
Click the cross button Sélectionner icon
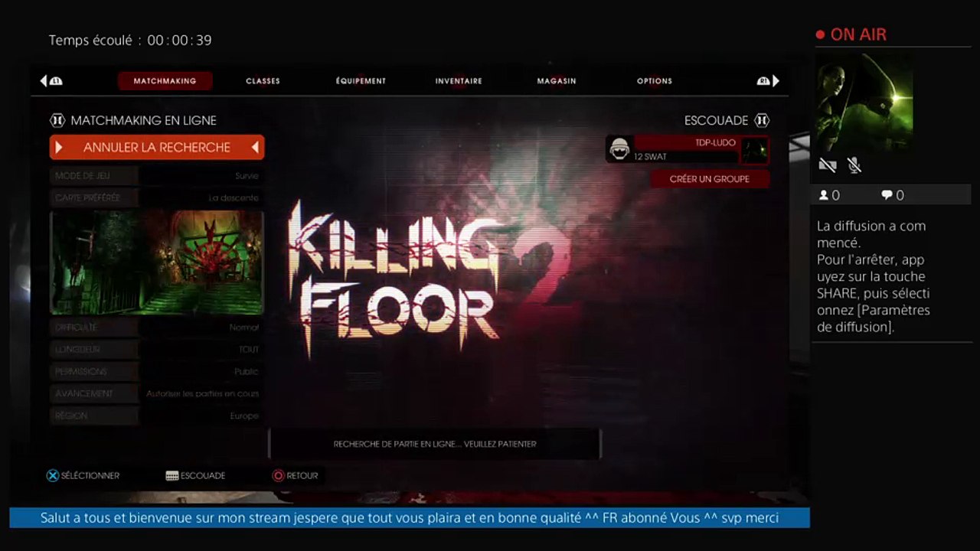53,475
